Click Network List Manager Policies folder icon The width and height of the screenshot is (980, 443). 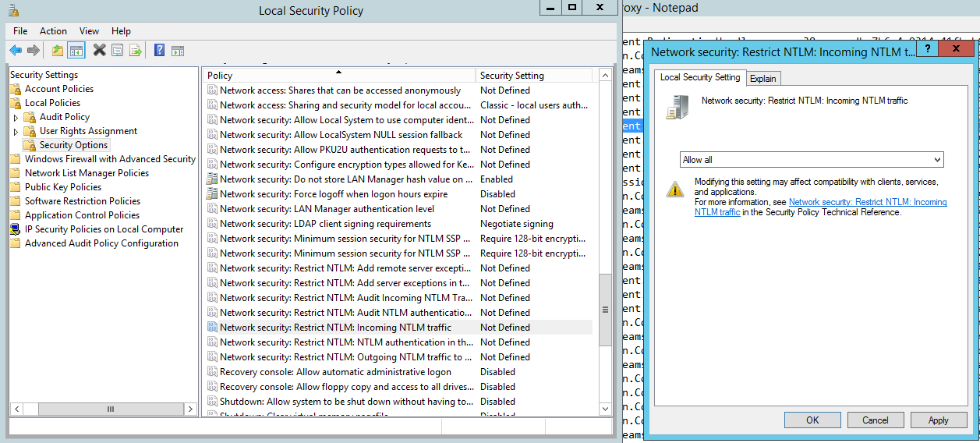tap(16, 173)
